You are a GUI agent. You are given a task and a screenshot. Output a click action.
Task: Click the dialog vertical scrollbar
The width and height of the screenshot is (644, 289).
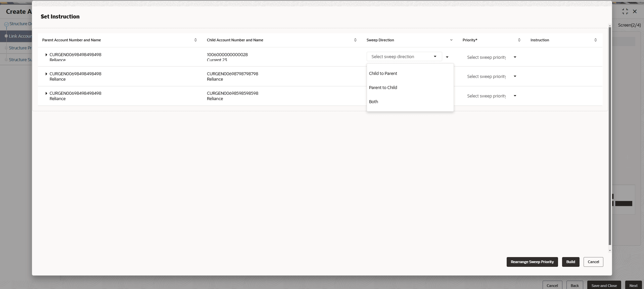[610, 134]
